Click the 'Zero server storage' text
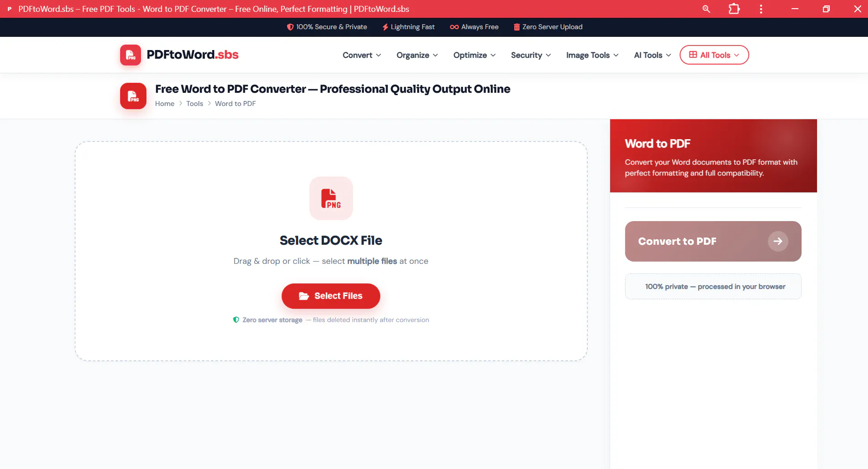 [x=272, y=320]
